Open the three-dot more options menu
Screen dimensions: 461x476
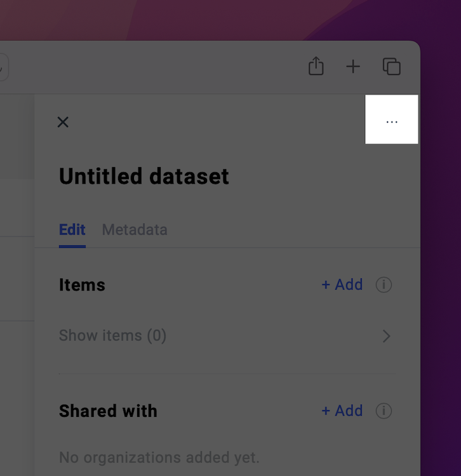point(392,119)
